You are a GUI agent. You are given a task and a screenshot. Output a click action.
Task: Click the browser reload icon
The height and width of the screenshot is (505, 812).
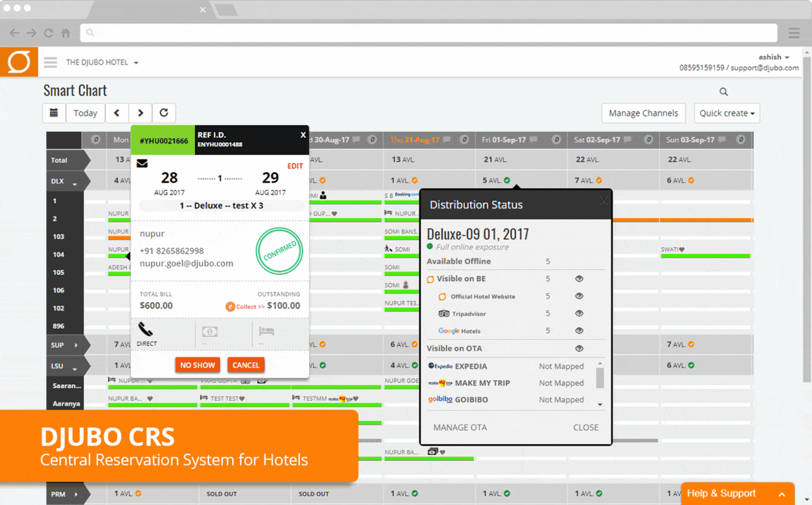[49, 32]
